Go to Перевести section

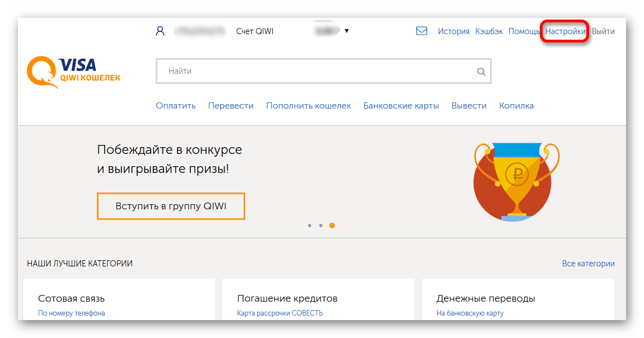pyautogui.click(x=231, y=106)
